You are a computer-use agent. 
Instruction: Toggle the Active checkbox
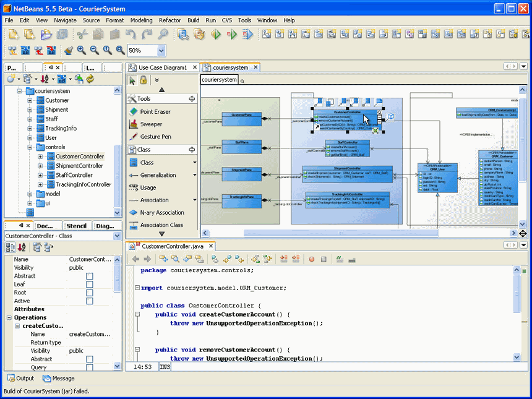pos(90,301)
